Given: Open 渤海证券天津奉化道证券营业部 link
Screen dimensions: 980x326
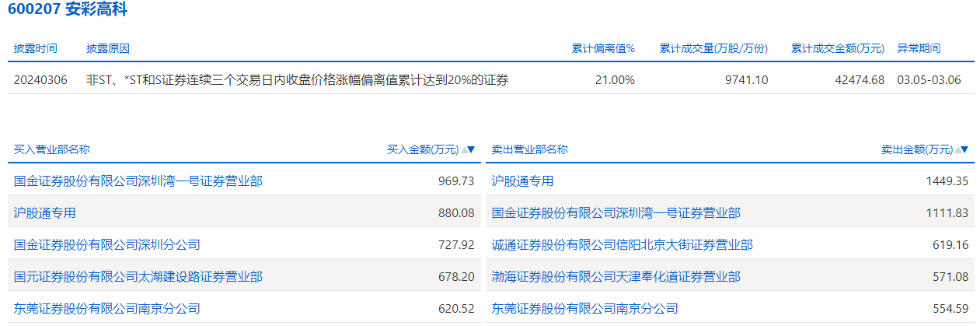Looking at the screenshot, I should (616, 277).
